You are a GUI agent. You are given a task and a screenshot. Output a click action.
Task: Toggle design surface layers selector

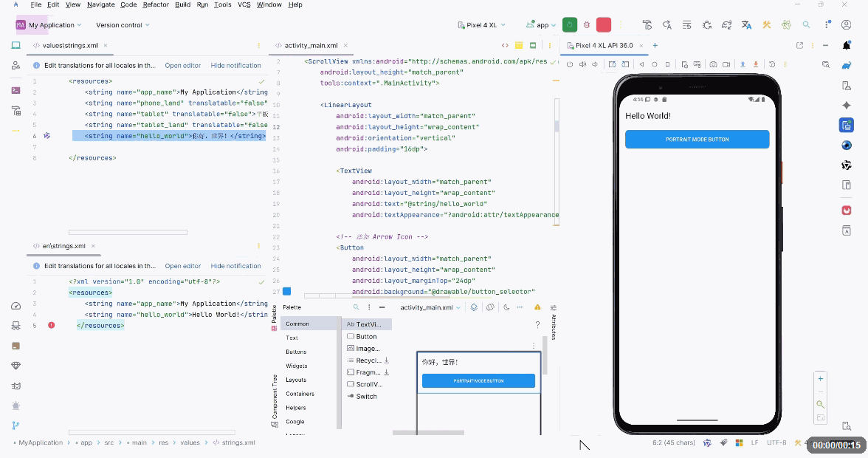click(x=474, y=307)
